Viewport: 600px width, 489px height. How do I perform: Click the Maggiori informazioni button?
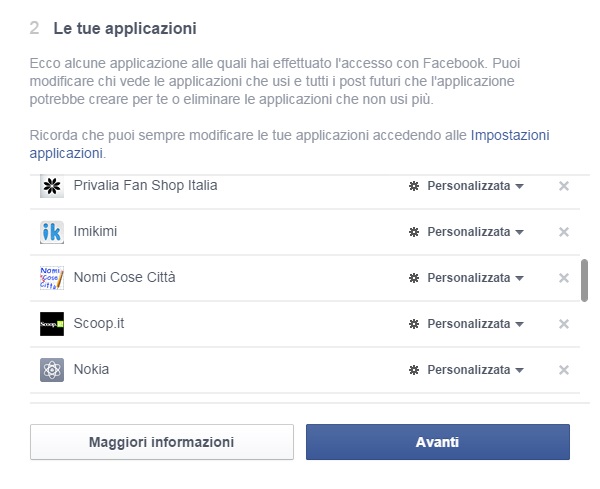pyautogui.click(x=162, y=442)
